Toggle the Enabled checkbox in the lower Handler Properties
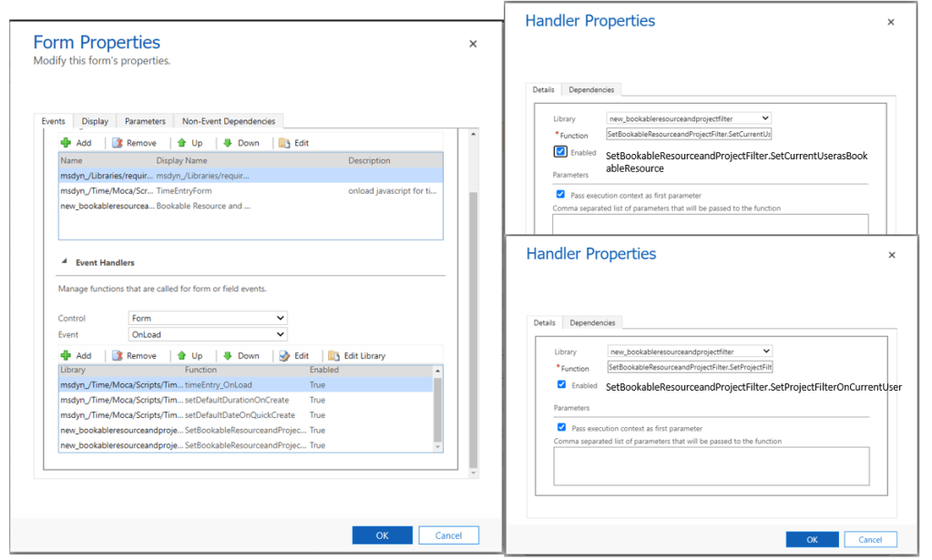Viewport: 932px width, 560px height. click(x=560, y=385)
